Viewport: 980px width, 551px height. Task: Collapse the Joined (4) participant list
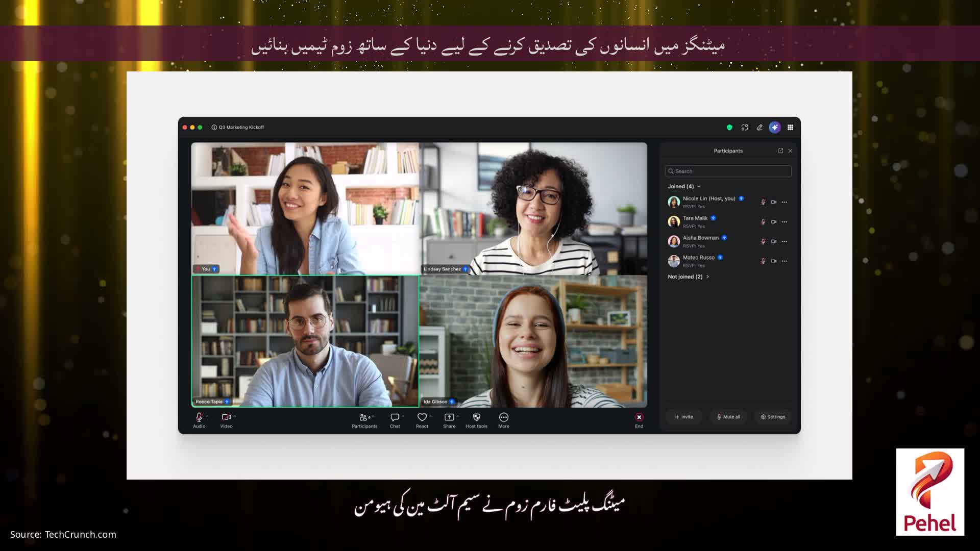click(699, 186)
